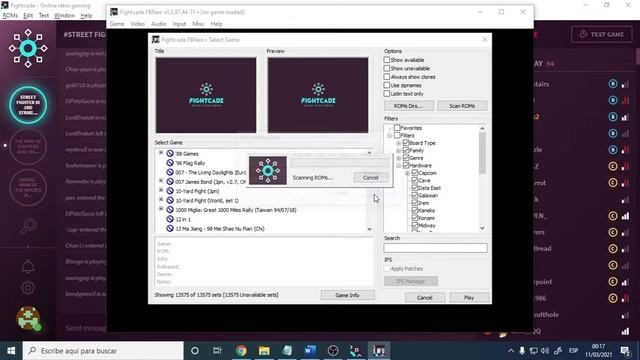640x360 pixels.
Task: Open File Explorer from the taskbar
Action: (x=264, y=351)
